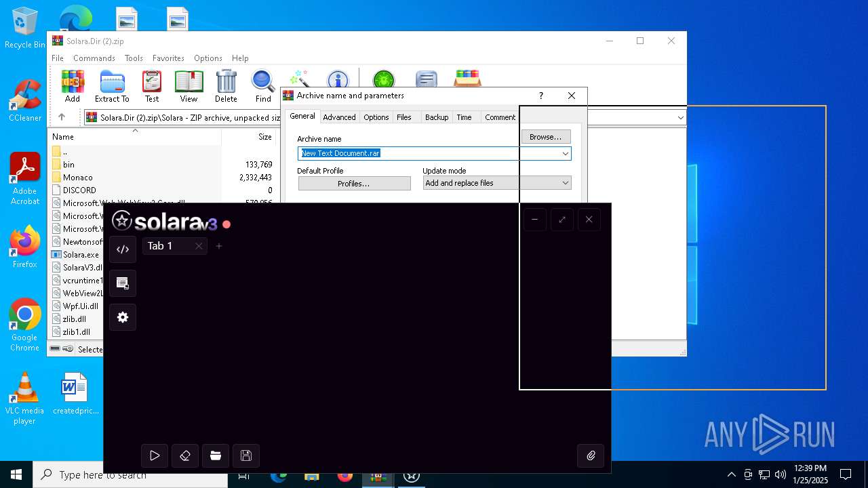Click volume icon in system tray
Image resolution: width=868 pixels, height=488 pixels.
[781, 474]
